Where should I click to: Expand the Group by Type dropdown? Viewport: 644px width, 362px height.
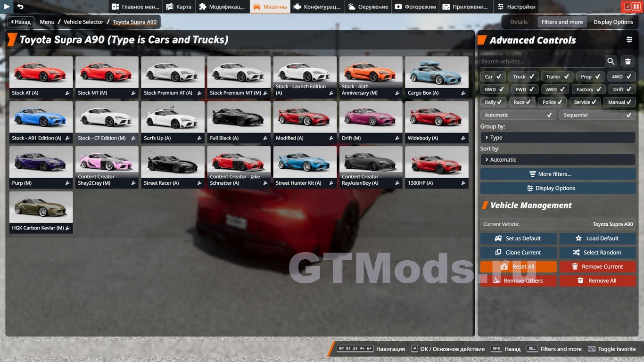557,138
